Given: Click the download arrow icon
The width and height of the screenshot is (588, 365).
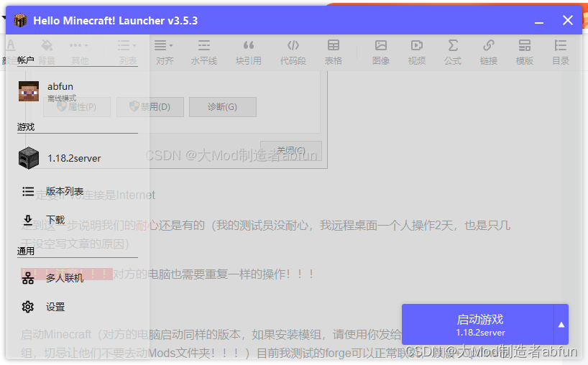Looking at the screenshot, I should (x=28, y=220).
